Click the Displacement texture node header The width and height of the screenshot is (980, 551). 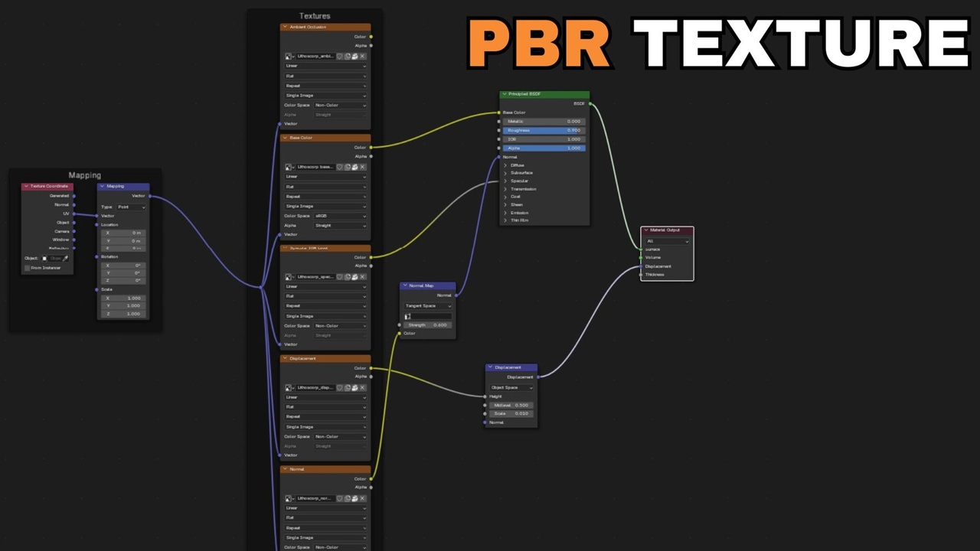[325, 358]
